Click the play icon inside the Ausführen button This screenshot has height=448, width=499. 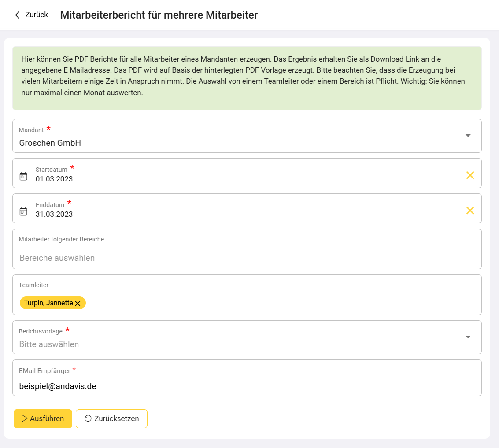click(x=24, y=418)
